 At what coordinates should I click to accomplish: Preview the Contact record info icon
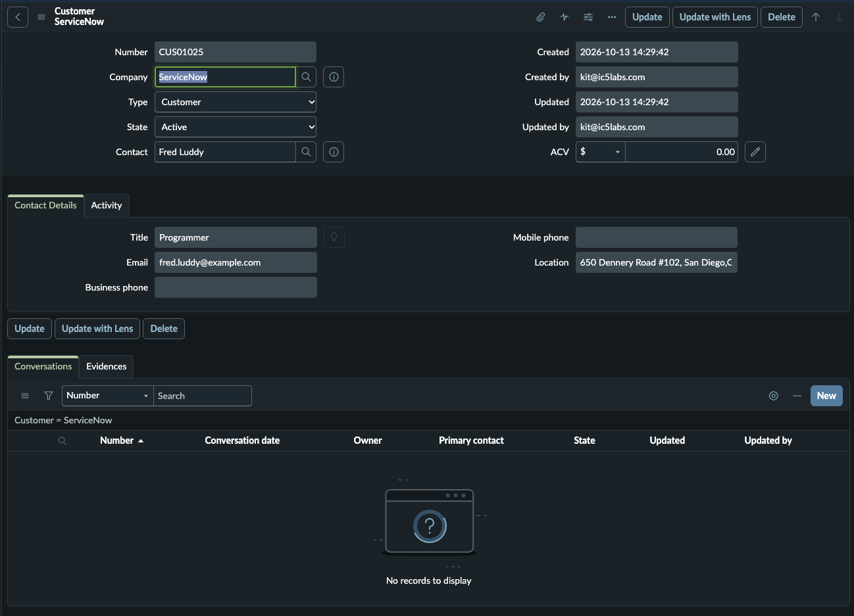pos(334,152)
